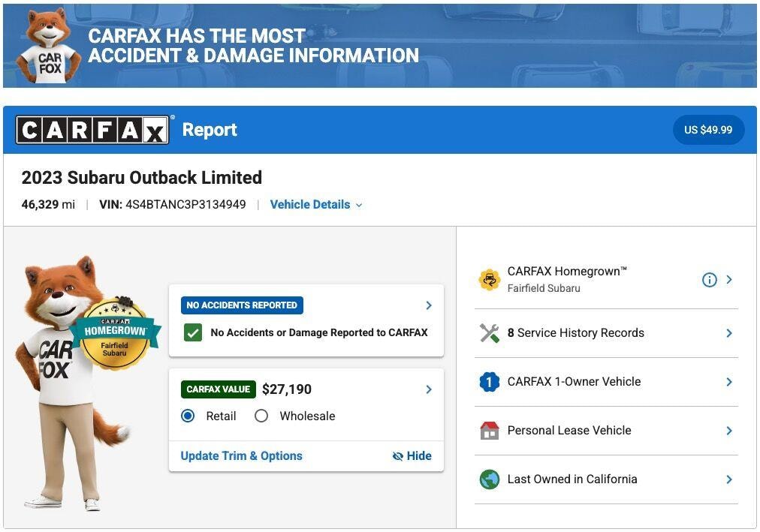Expand the Last Owned in California chevron
The height and width of the screenshot is (532, 760).
pyautogui.click(x=729, y=479)
